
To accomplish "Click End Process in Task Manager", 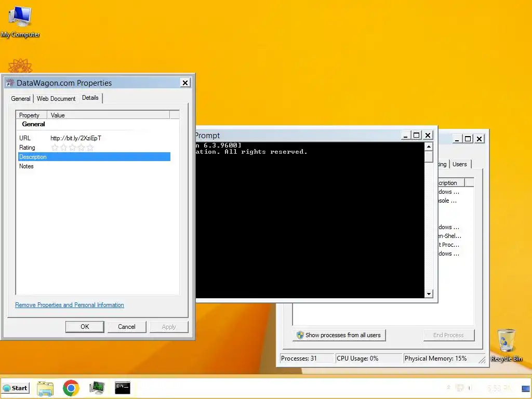I will click(x=448, y=335).
